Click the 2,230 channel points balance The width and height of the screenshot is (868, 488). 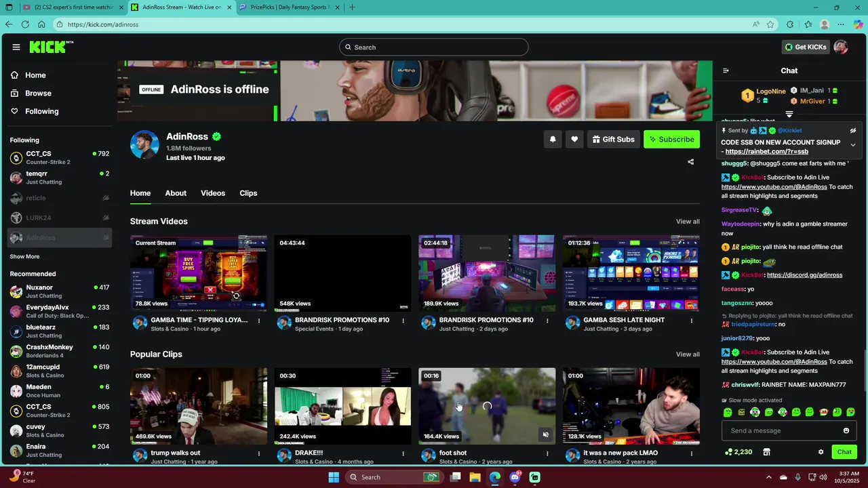click(738, 452)
